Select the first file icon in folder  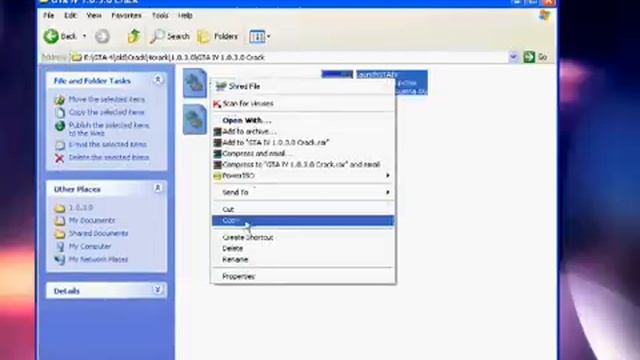point(195,83)
